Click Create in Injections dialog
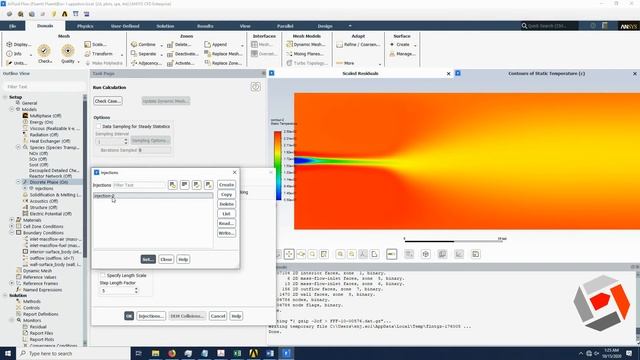The height and width of the screenshot is (360, 640). 226,185
